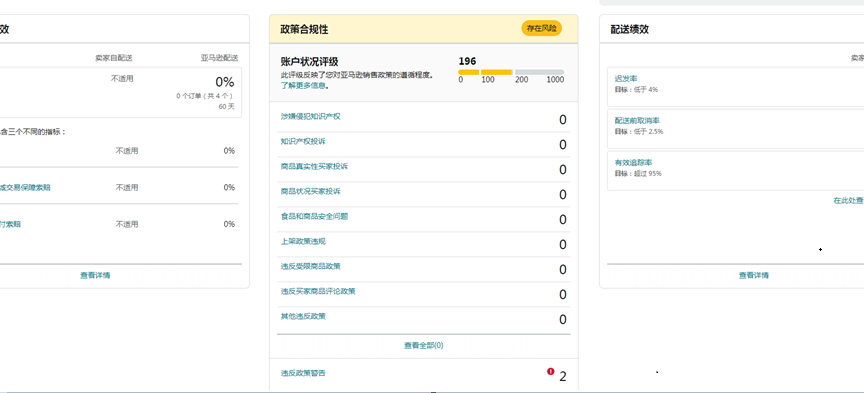Click the 存在风险 status badge
Image resolution: width=864 pixels, height=393 pixels.
[542, 29]
